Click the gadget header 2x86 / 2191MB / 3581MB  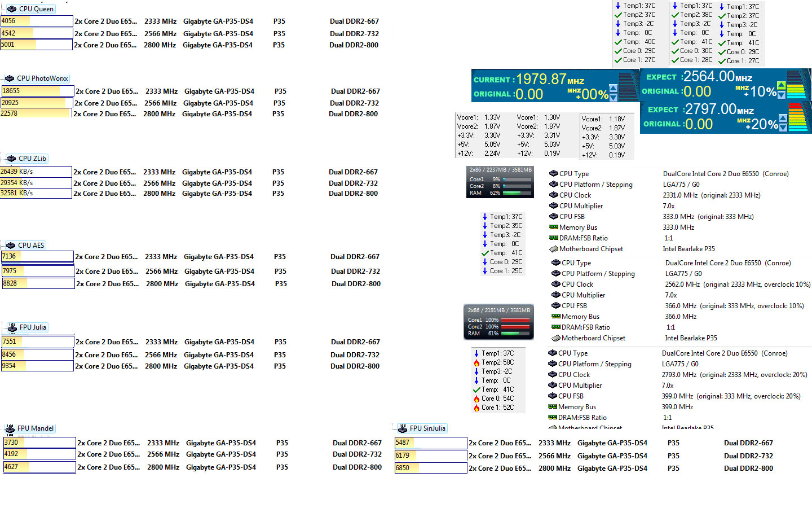click(499, 310)
